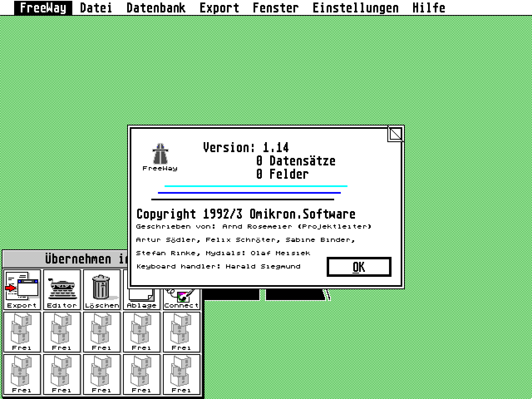Open the Editor typewriter icon

[x=62, y=289]
